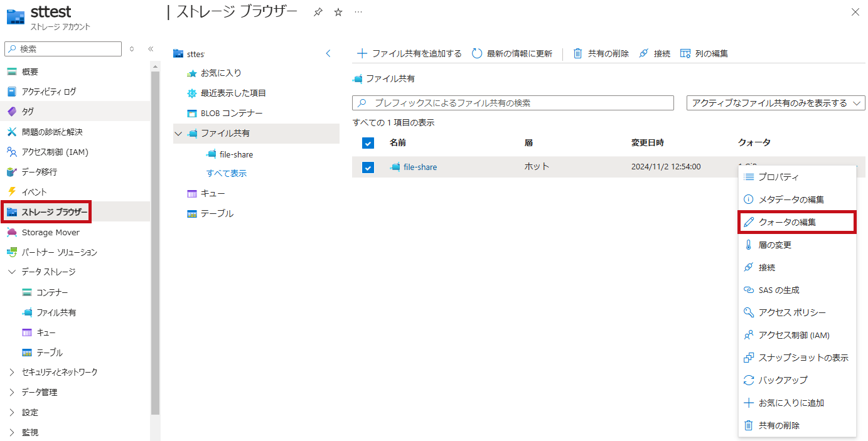Viewport: 868px width, 441px height.
Task: Choose スナップショットの表示 from the context menu
Action: (797, 358)
